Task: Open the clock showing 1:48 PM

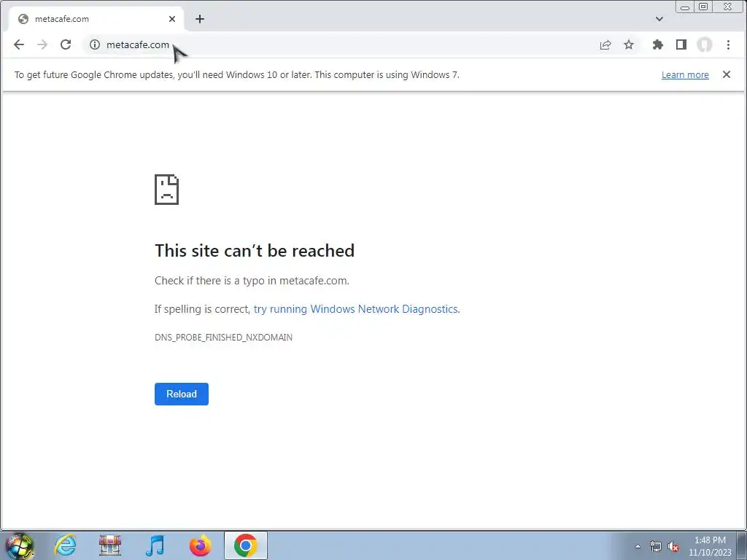Action: [710, 546]
